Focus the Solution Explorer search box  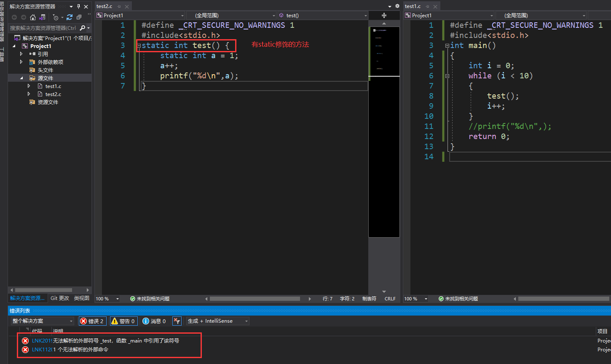coord(43,28)
